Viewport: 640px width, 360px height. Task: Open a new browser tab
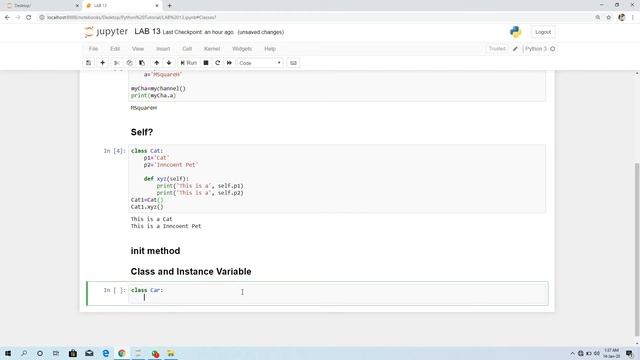[x=169, y=6]
